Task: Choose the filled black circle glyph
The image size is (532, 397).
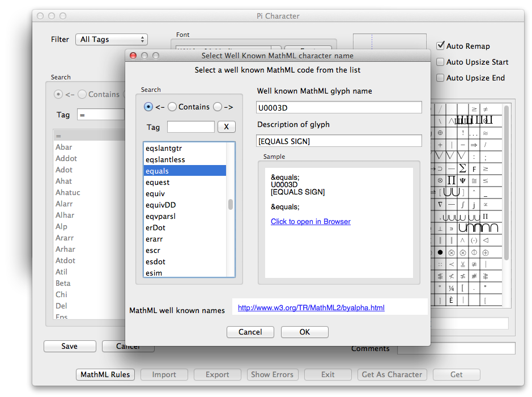Action: [x=440, y=252]
